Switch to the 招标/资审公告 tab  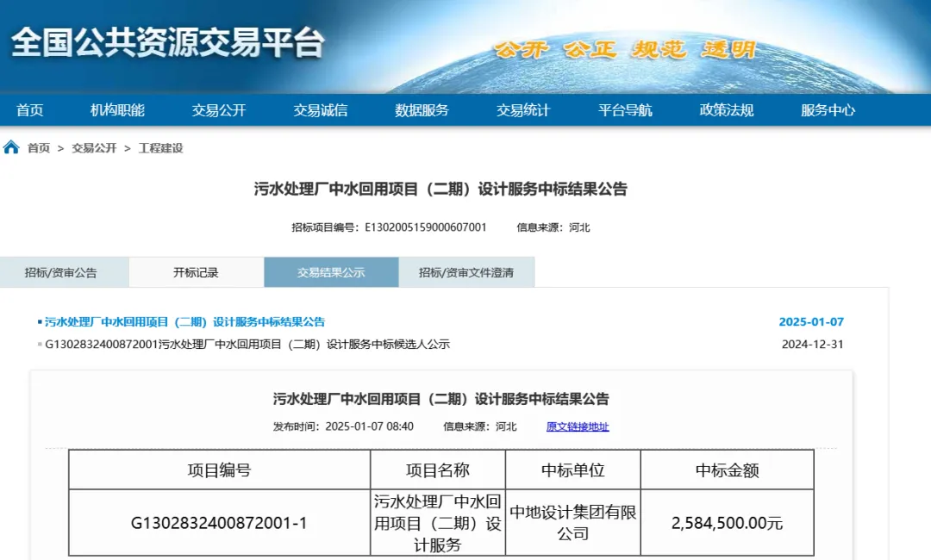(x=61, y=272)
